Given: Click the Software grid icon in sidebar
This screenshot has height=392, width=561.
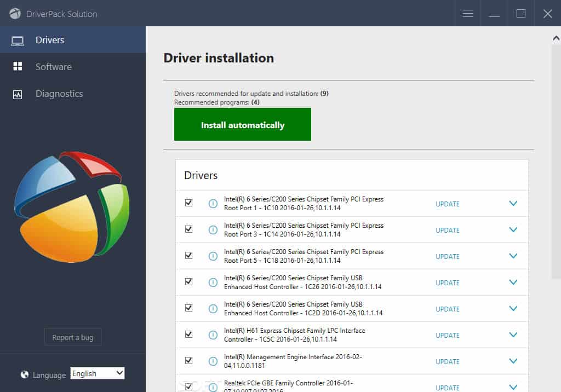Looking at the screenshot, I should pos(18,67).
